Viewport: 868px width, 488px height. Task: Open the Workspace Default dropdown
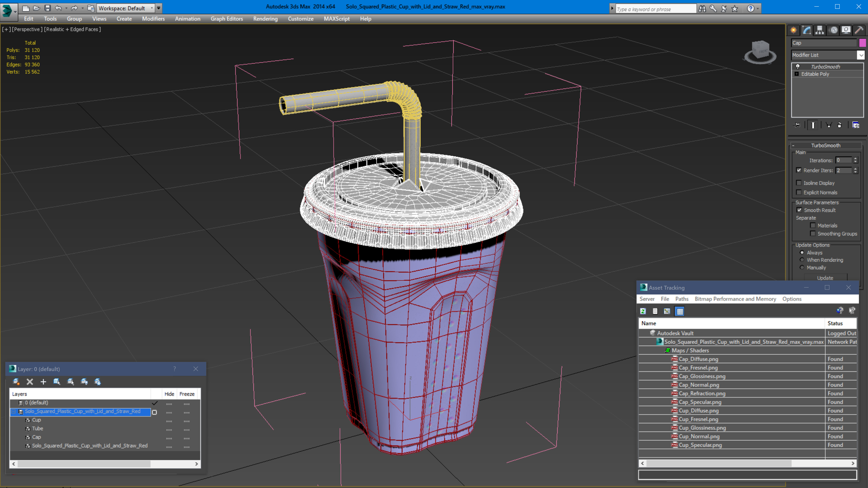(x=126, y=8)
